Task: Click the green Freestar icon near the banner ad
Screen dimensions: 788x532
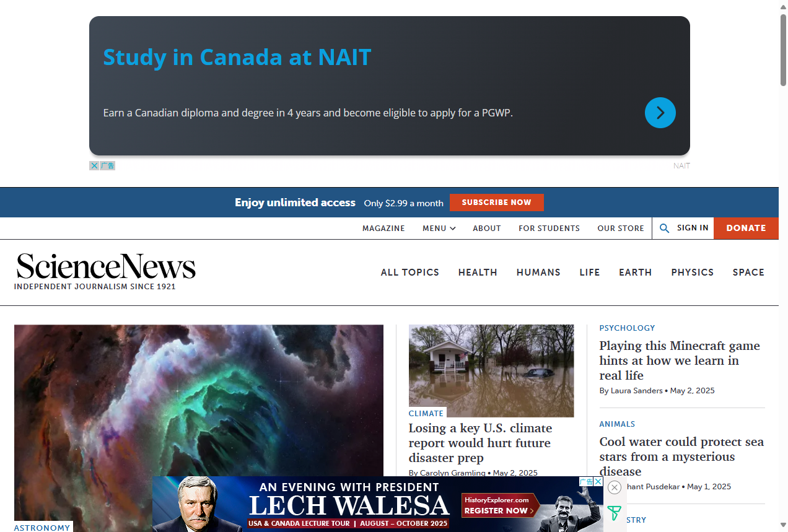Action: [x=613, y=513]
